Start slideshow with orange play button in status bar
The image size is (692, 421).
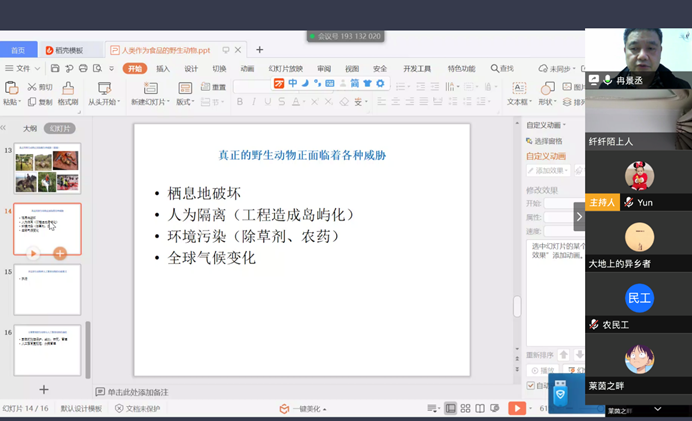(516, 408)
